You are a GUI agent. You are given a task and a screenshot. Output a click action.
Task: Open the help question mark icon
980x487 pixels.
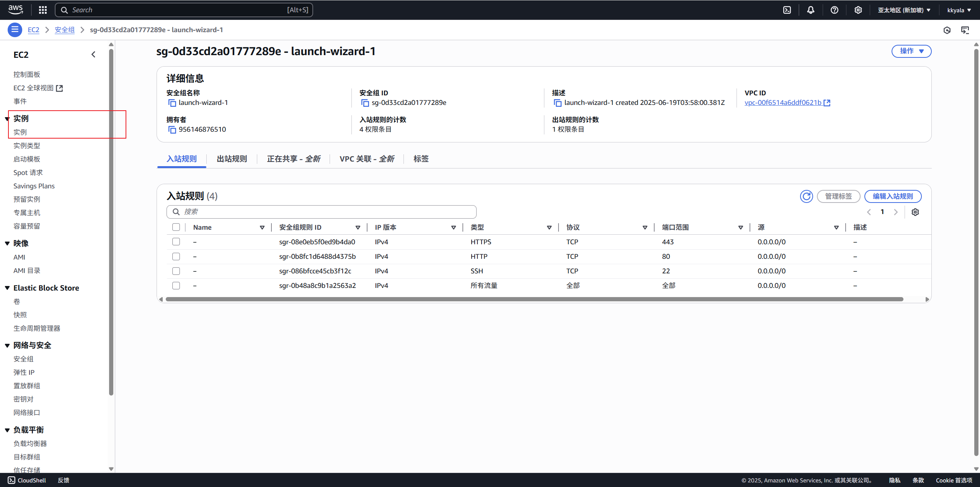pyautogui.click(x=835, y=10)
